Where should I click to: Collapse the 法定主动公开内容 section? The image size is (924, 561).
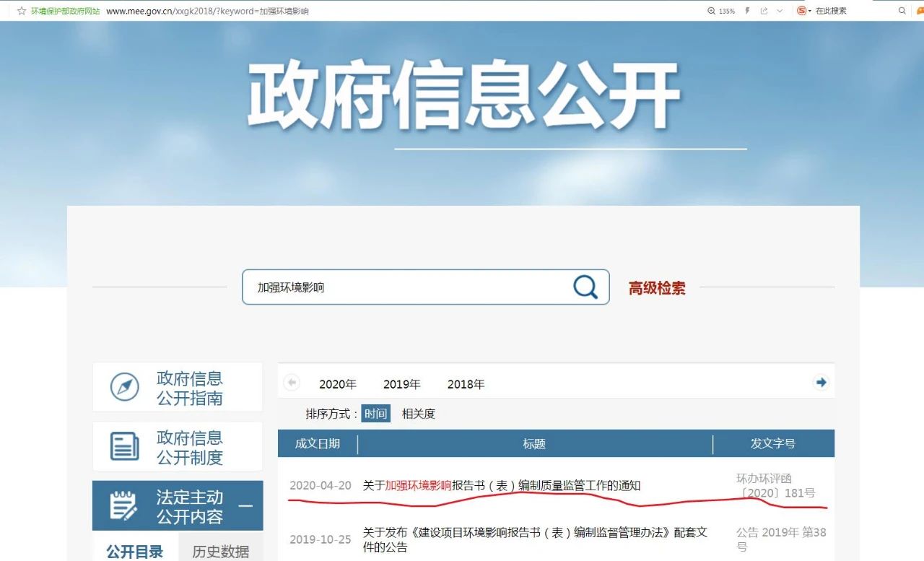(x=245, y=505)
